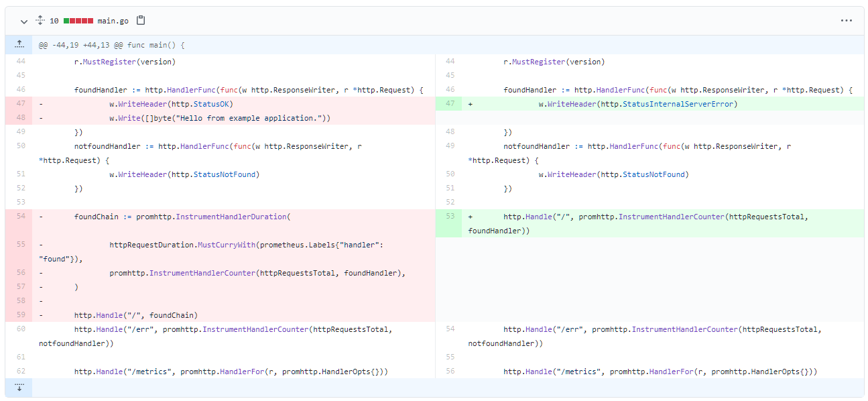The width and height of the screenshot is (868, 401).
Task: Collapse the main.go file diff
Action: click(x=24, y=21)
